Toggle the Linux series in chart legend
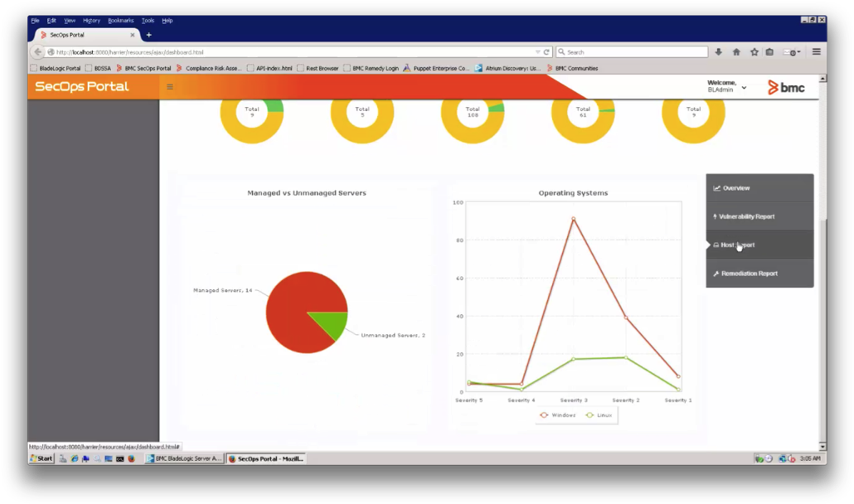This screenshot has height=504, width=854. (599, 415)
